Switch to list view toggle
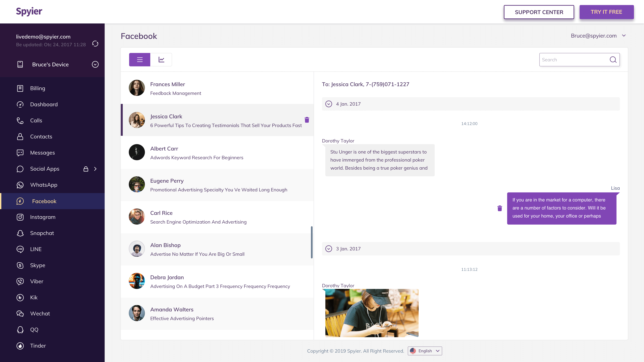Viewport: 644px width, 362px height. tap(140, 60)
